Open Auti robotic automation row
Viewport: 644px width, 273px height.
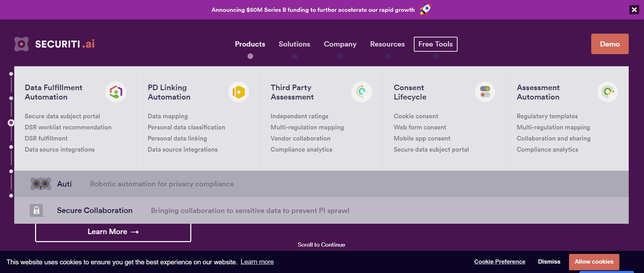pyautogui.click(x=321, y=184)
